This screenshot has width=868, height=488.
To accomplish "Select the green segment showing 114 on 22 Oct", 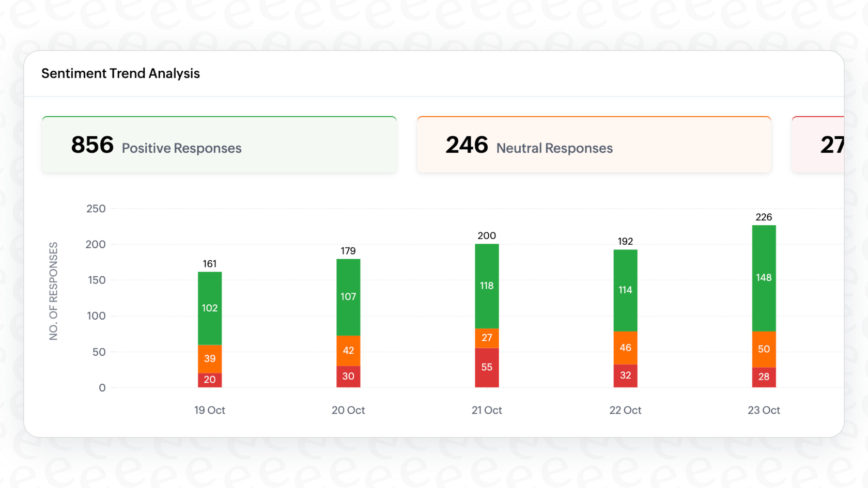I will coord(625,290).
